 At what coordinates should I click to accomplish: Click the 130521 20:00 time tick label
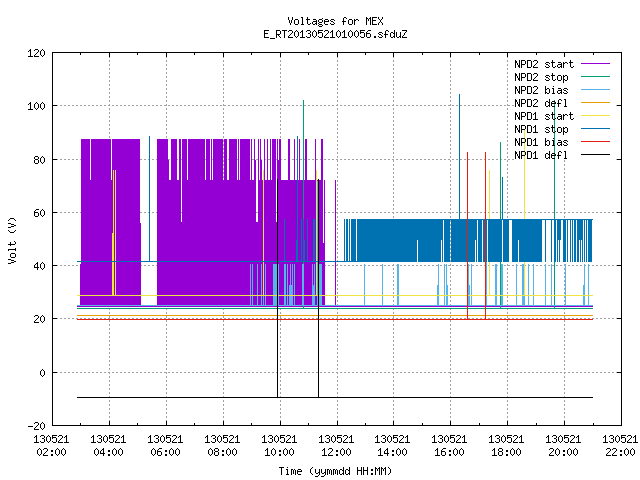pos(564,446)
